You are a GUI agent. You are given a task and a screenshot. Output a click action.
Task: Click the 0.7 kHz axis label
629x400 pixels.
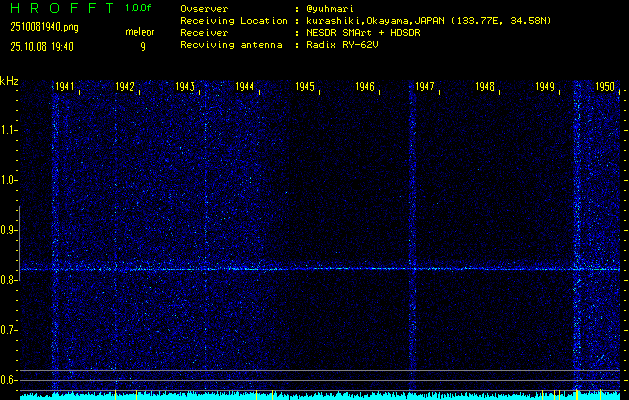6,330
